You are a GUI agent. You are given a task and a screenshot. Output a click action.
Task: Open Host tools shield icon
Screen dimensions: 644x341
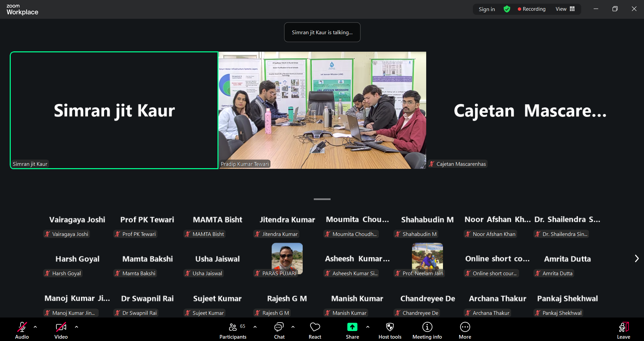tap(390, 327)
